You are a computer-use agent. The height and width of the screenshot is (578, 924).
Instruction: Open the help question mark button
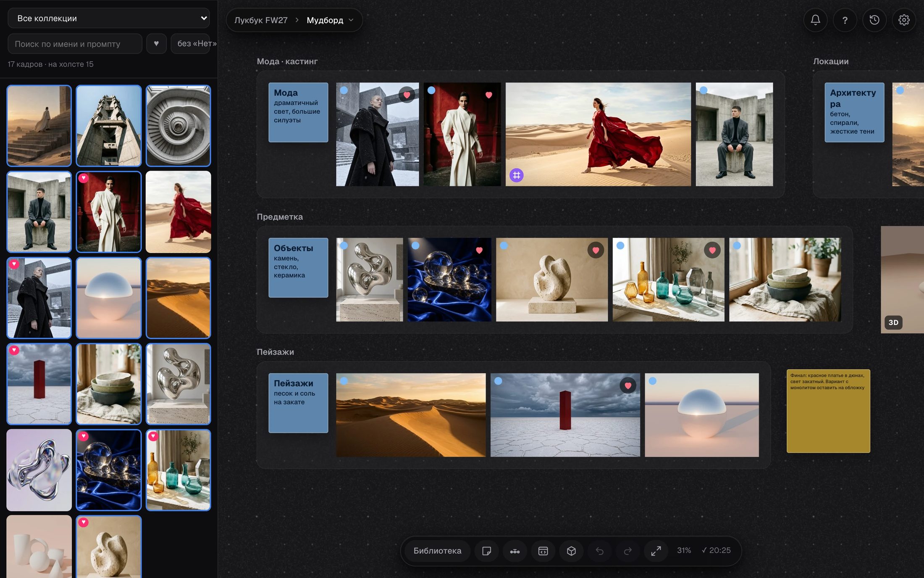845,20
